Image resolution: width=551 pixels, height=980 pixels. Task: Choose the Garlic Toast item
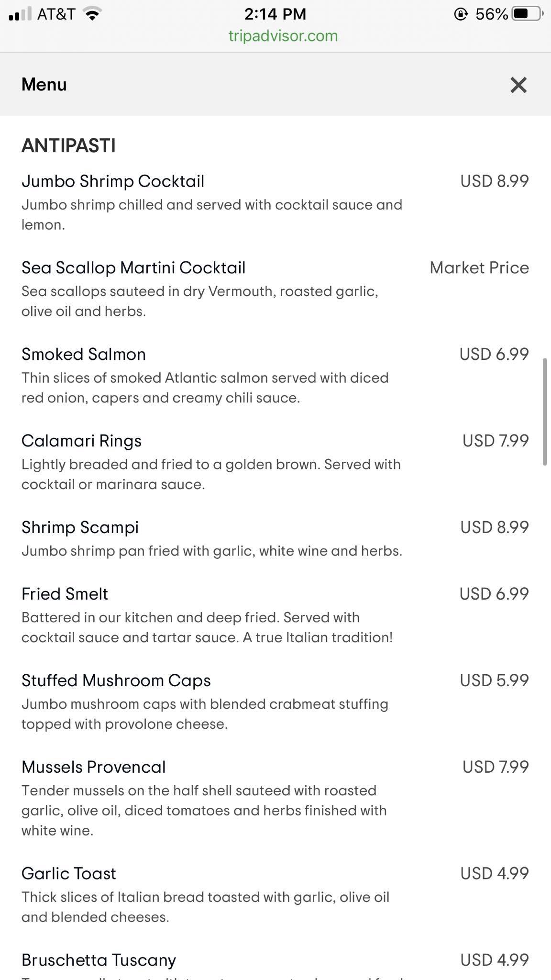pos(69,874)
